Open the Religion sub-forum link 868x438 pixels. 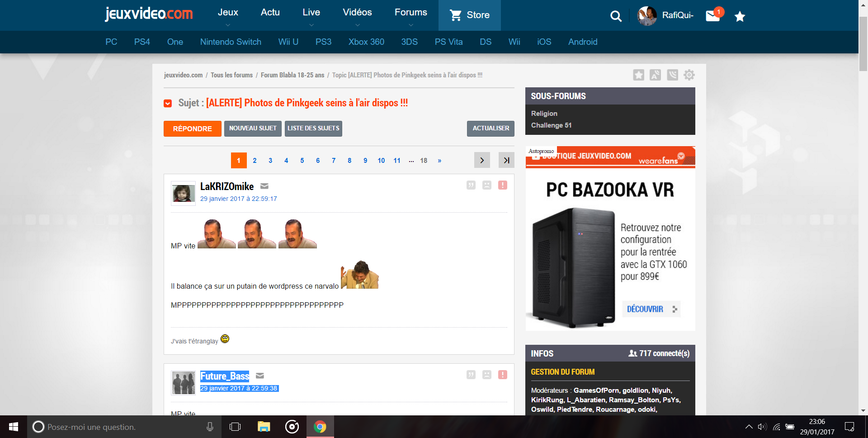(x=544, y=113)
